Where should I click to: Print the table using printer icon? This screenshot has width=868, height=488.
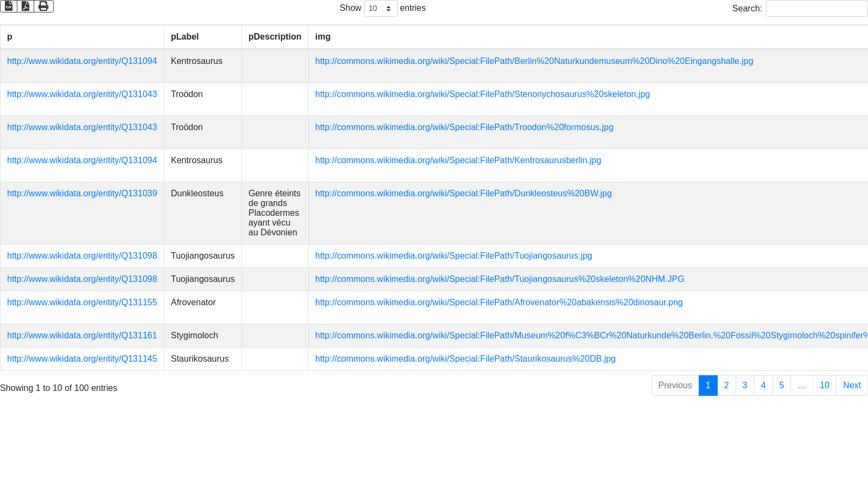[x=43, y=6]
